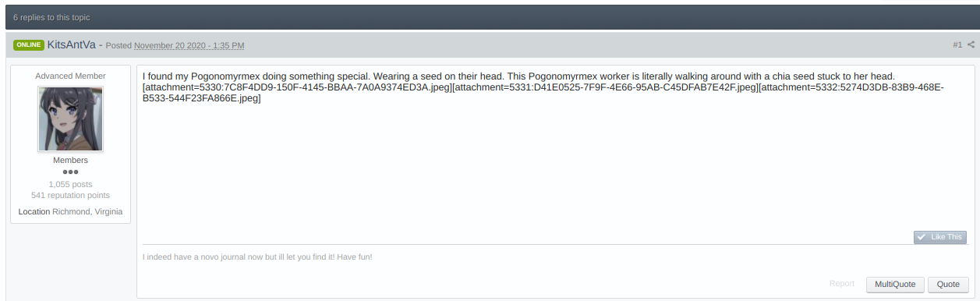Click the three rank pips under Members
This screenshot has width=980, height=301.
(x=70, y=172)
